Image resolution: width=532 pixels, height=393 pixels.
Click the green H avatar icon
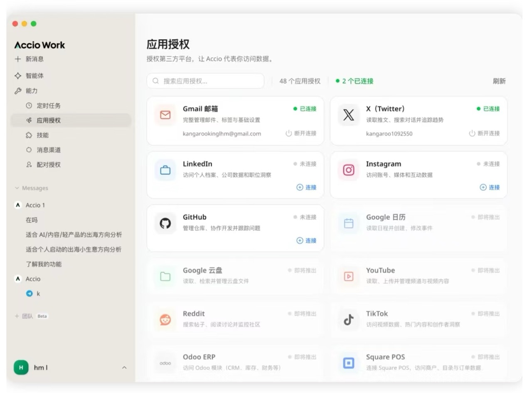click(21, 368)
